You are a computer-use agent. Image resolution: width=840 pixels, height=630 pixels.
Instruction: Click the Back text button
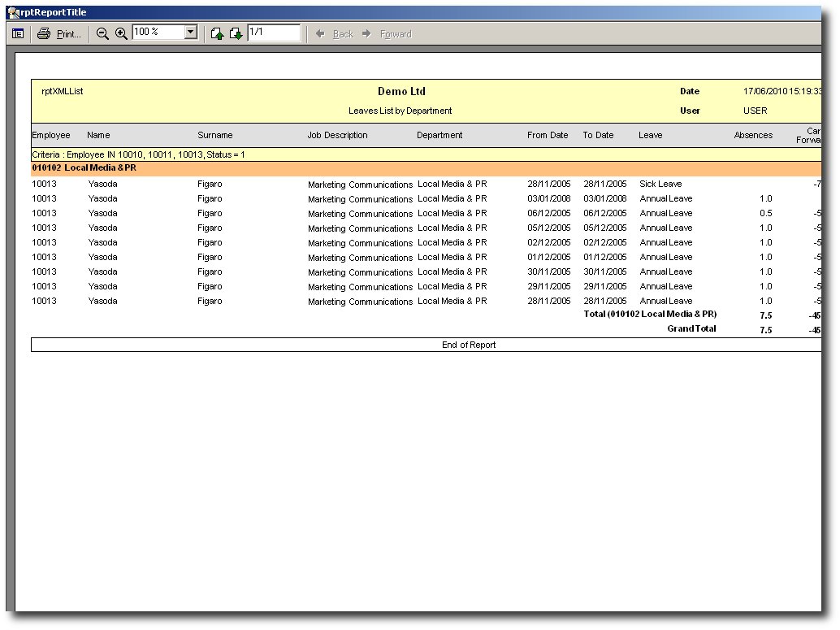343,34
